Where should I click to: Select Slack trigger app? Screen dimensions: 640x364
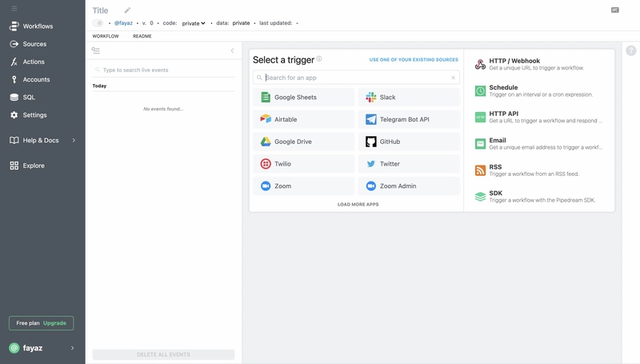click(409, 97)
